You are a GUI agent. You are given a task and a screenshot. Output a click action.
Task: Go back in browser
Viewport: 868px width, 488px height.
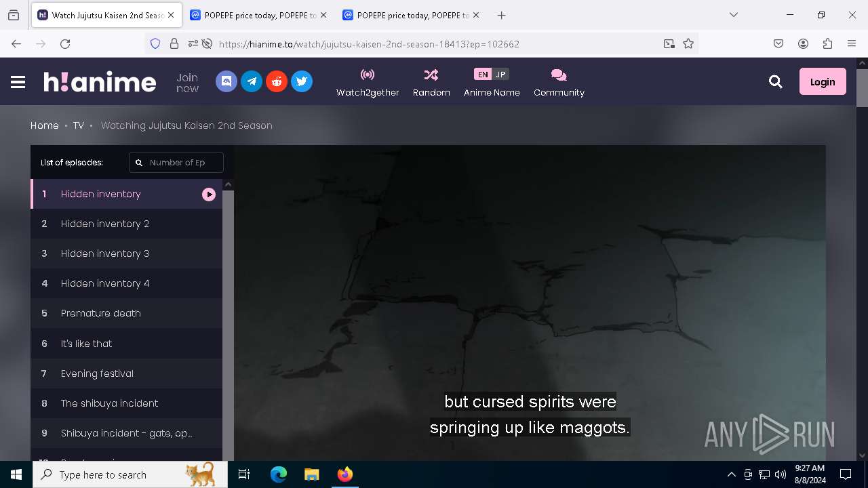pyautogui.click(x=16, y=43)
